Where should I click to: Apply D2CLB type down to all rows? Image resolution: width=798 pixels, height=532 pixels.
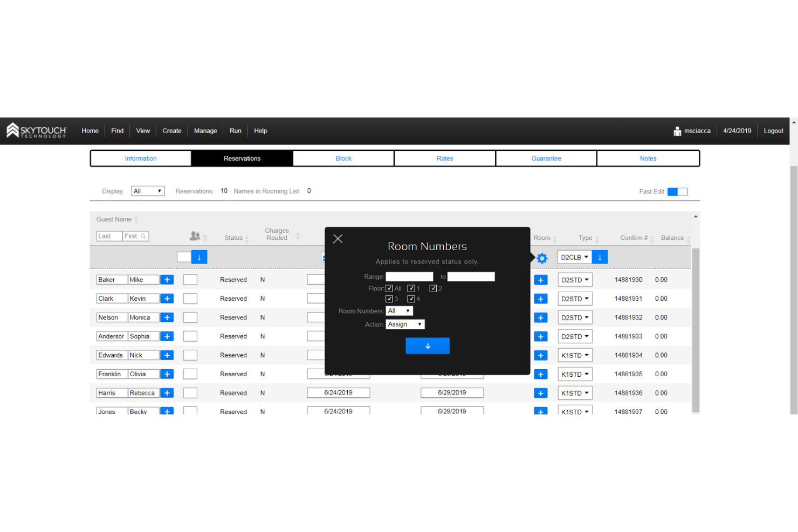600,257
